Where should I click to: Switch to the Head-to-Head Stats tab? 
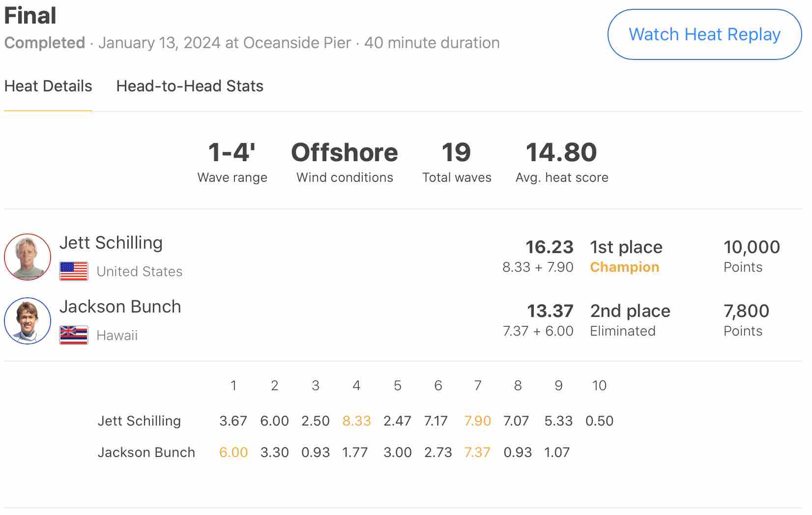click(x=190, y=86)
